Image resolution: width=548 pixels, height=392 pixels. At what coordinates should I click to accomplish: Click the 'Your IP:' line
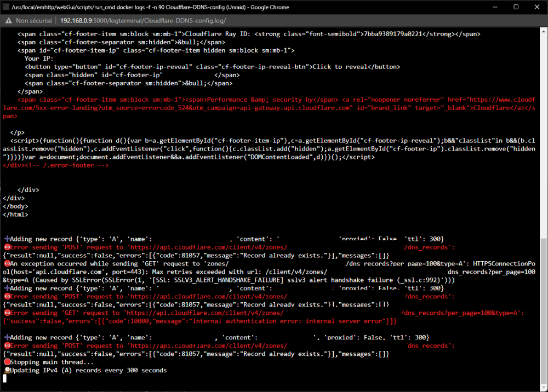tap(39, 59)
